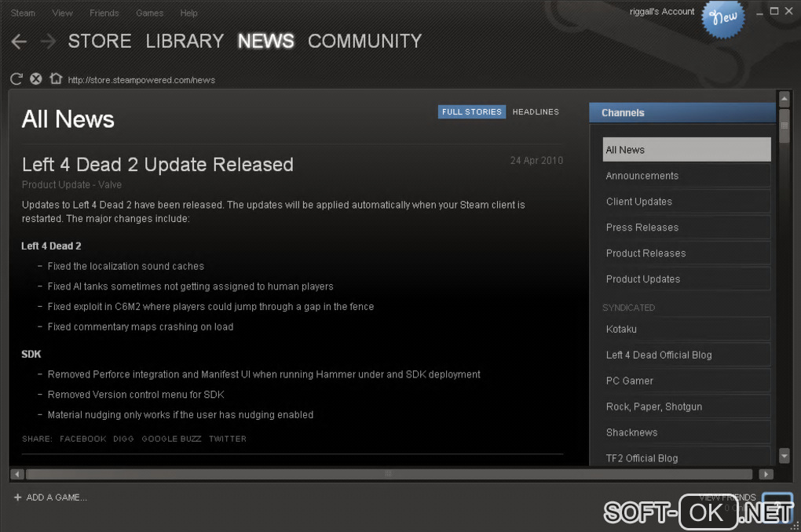
Task: Click 'Fixed the localization sound caches' line
Action: [126, 267]
